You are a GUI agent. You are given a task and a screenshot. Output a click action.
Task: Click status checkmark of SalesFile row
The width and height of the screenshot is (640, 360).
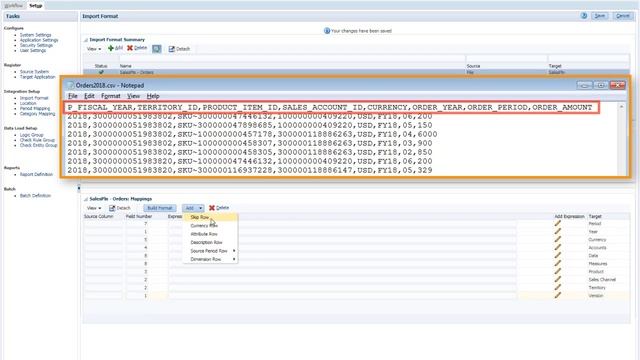[101, 72]
